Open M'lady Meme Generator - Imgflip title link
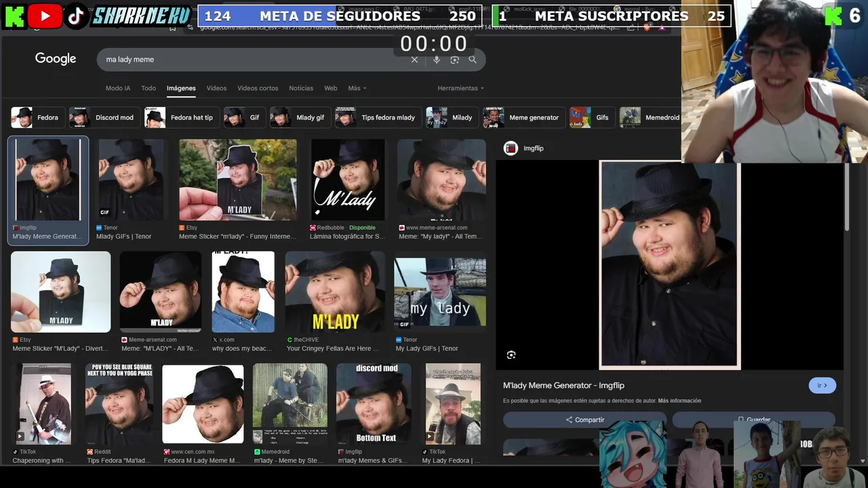 point(564,385)
